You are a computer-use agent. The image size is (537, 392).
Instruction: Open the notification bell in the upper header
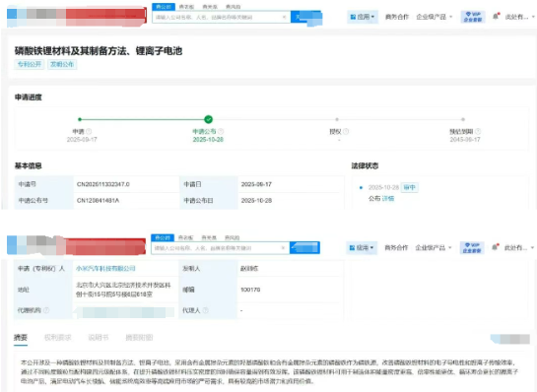(x=496, y=16)
